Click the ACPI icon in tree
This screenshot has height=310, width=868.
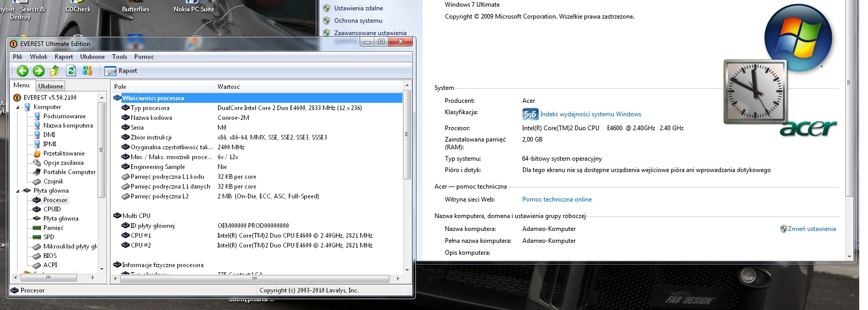37,265
